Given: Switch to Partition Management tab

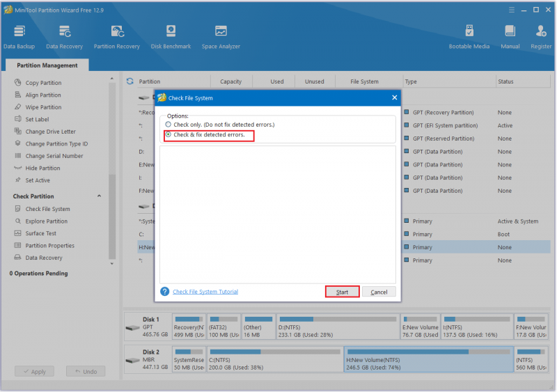Looking at the screenshot, I should [47, 65].
